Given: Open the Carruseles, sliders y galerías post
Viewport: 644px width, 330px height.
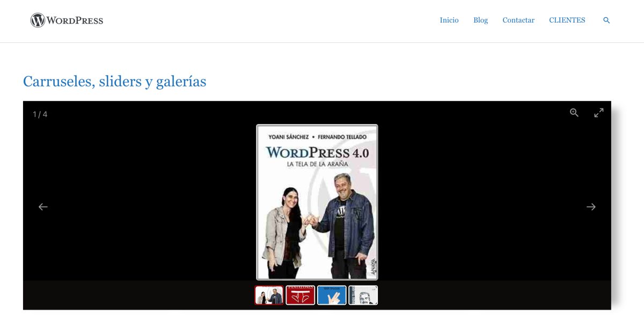Looking at the screenshot, I should (x=114, y=81).
